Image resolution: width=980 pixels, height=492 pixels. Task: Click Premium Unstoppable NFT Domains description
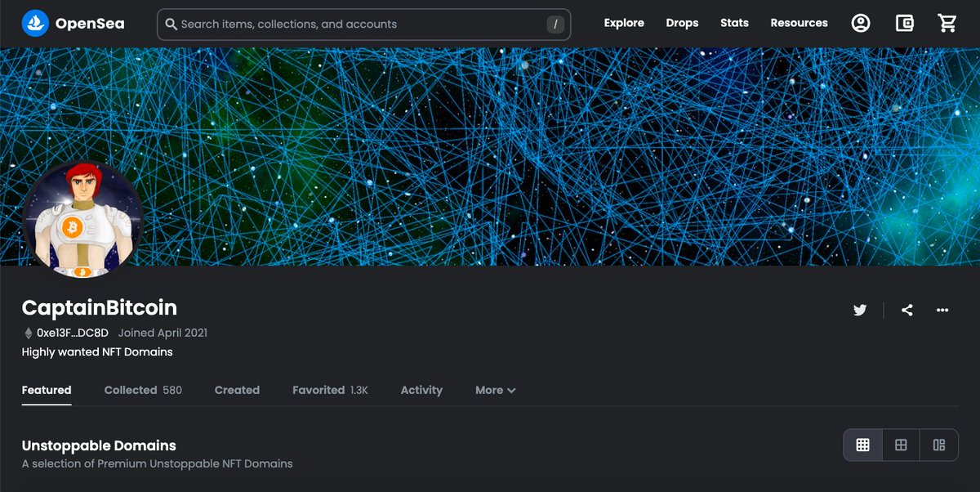point(157,463)
